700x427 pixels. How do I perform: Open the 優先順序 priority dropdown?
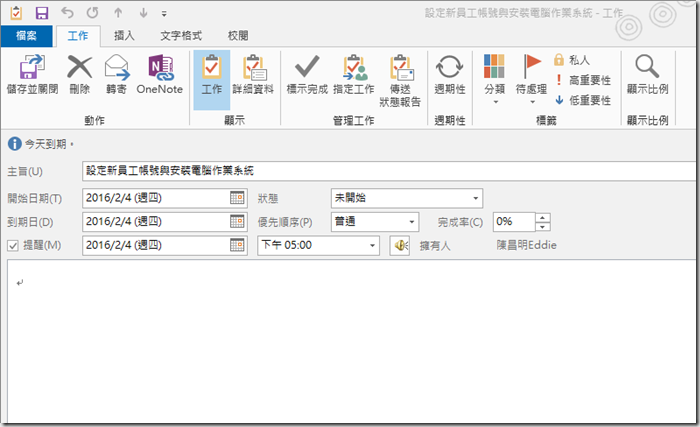(412, 221)
